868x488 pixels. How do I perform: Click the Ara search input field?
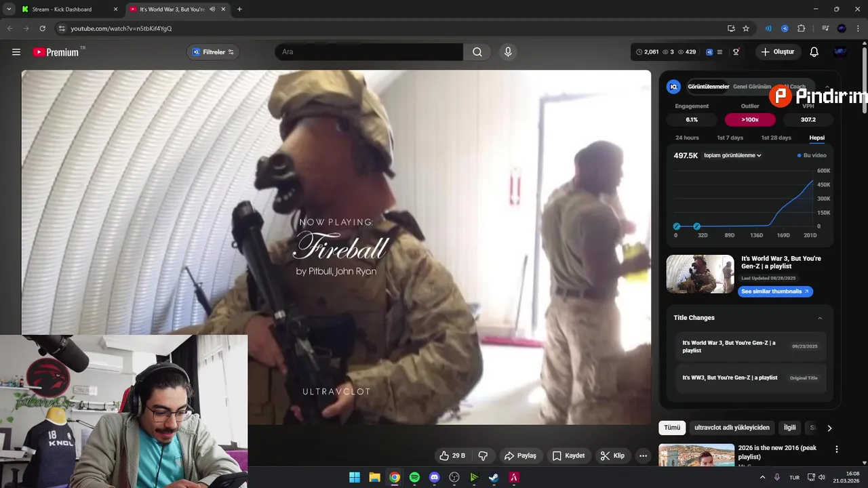369,52
